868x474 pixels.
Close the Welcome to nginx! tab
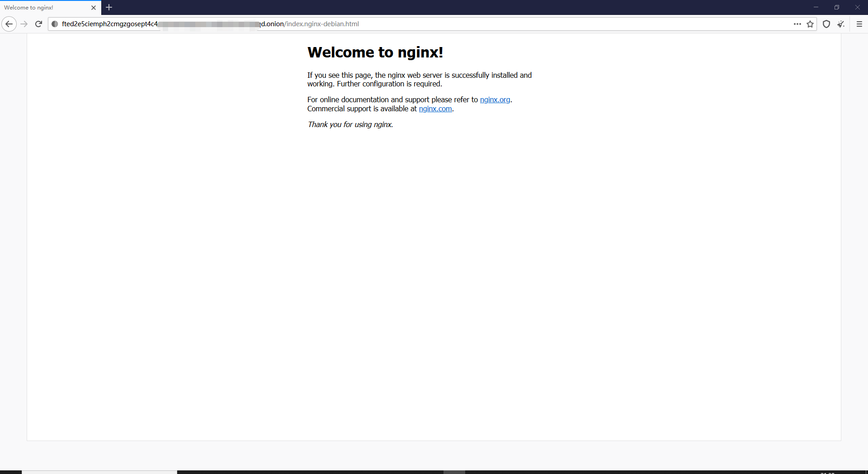[x=94, y=8]
